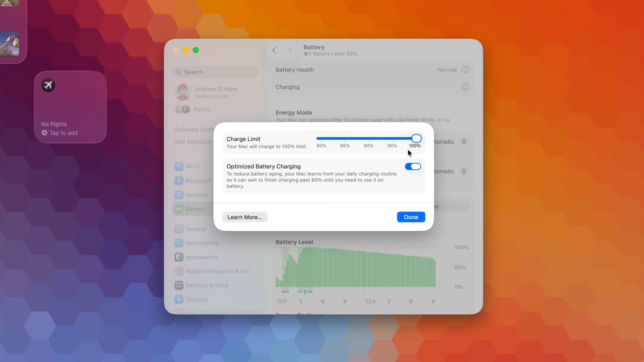The height and width of the screenshot is (362, 644).
Task: Set charge limit to 90% tick
Action: tap(368, 145)
